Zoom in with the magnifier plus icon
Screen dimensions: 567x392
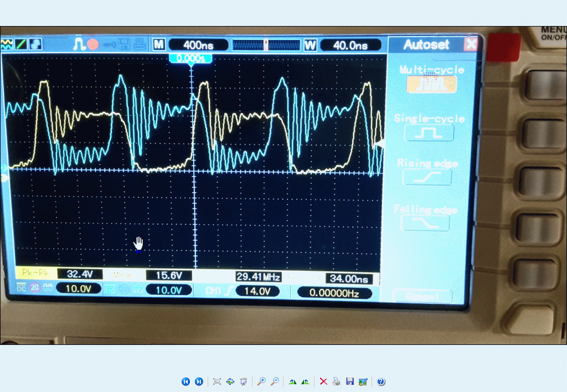point(261,381)
